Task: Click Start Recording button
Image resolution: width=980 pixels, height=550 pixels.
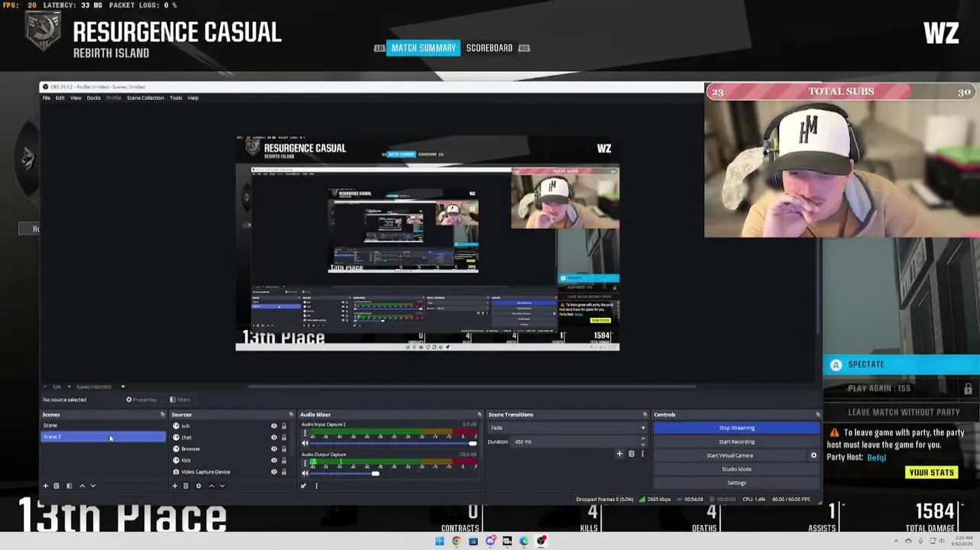Action: 736,442
